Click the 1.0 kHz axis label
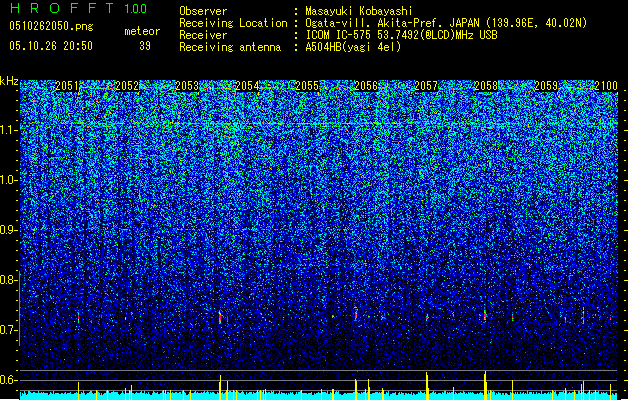Image resolution: width=629 pixels, height=400 pixels. (8, 180)
